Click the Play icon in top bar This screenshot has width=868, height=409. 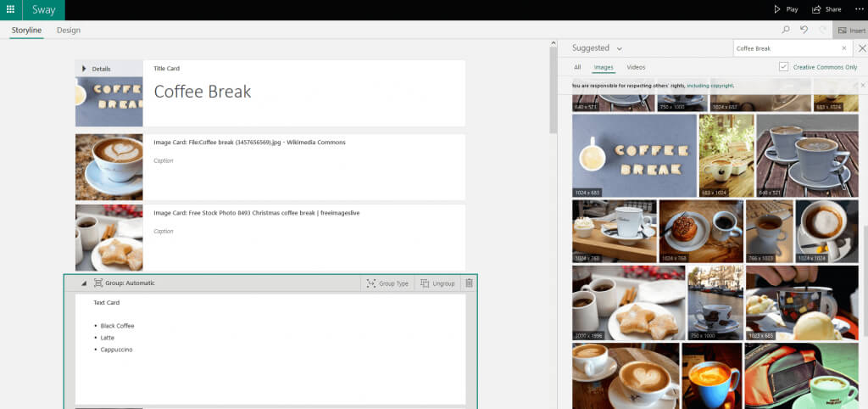coord(777,9)
